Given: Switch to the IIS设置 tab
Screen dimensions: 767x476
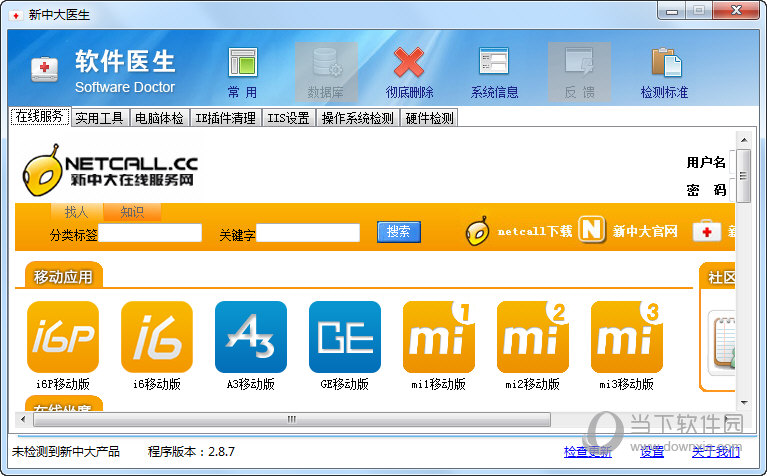Looking at the screenshot, I should tap(289, 118).
